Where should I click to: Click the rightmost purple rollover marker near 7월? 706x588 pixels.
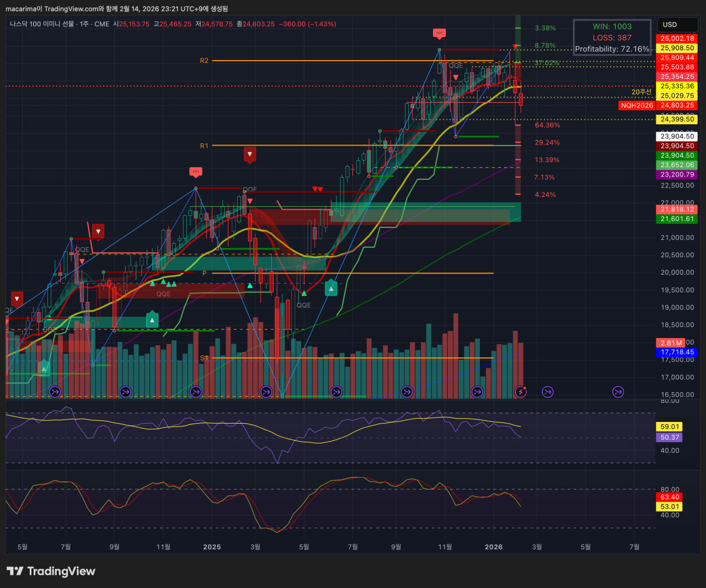pos(618,392)
